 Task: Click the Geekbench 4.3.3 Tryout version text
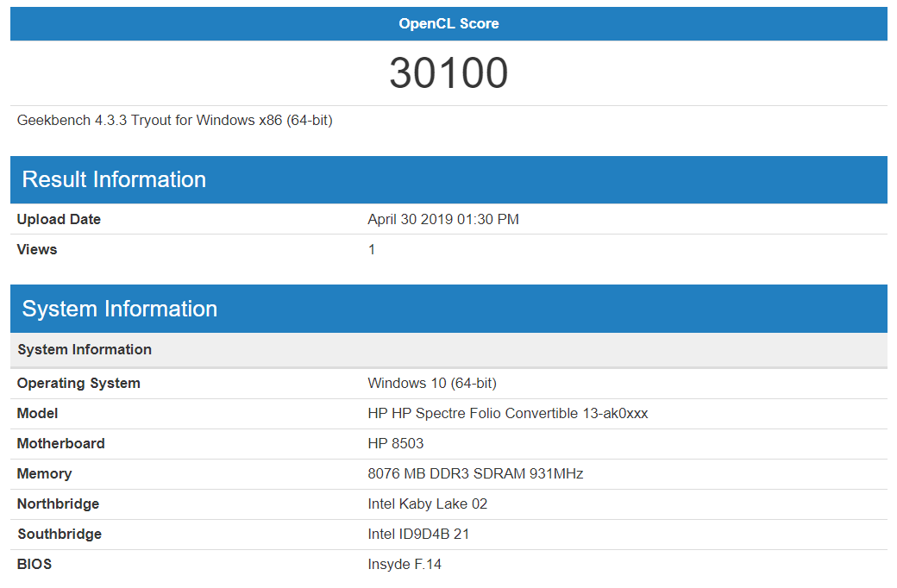point(174,120)
